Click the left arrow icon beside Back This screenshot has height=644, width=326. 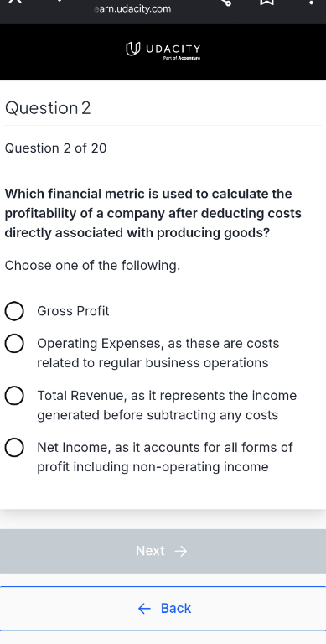tap(144, 608)
